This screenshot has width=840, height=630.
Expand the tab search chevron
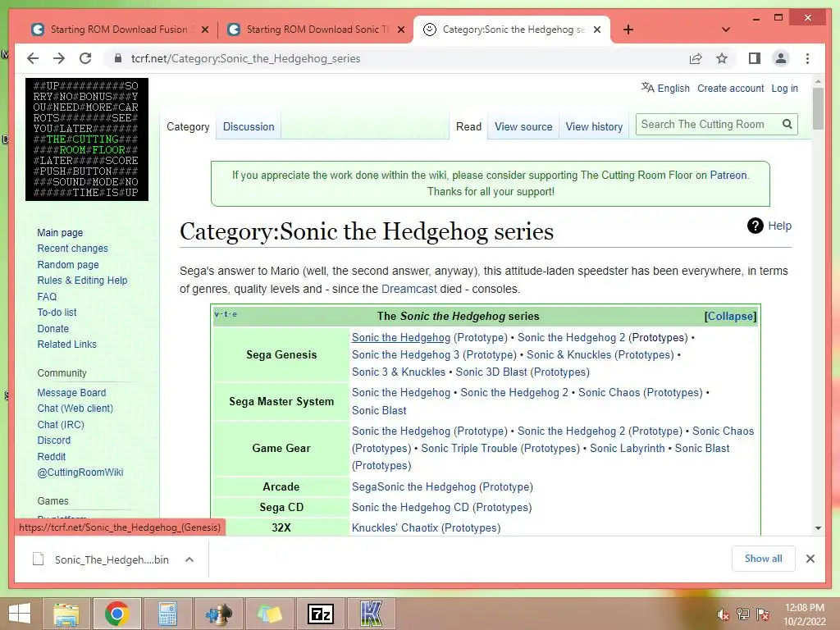click(x=726, y=30)
